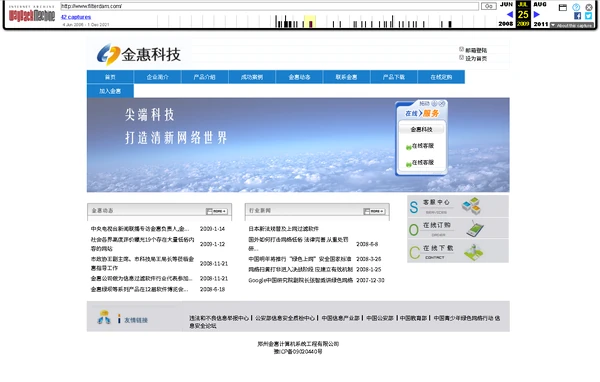This screenshot has width=600, height=382.
Task: Open the 日本新法规普及上网过滤软件 news item
Action: (284, 229)
